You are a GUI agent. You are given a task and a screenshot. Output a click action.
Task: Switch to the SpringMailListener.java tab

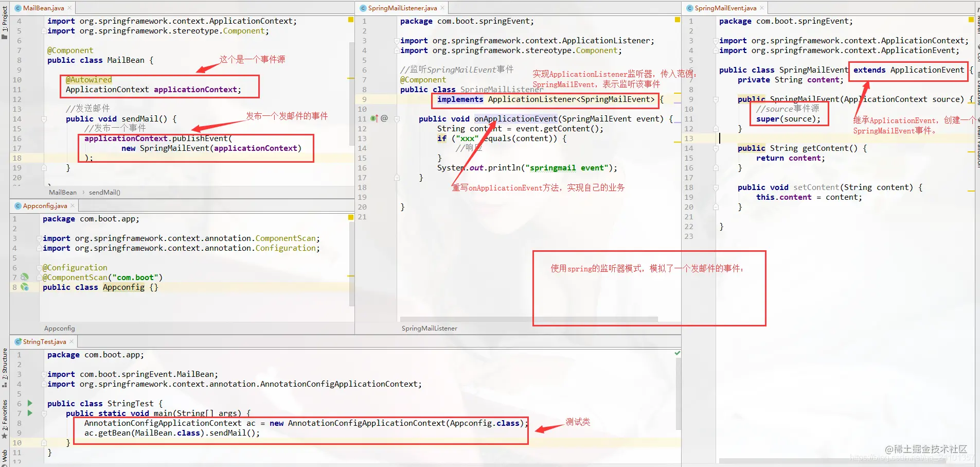402,8
